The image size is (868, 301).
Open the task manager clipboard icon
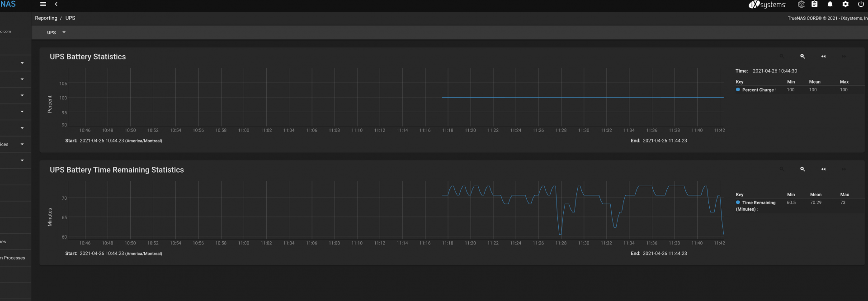tap(815, 4)
